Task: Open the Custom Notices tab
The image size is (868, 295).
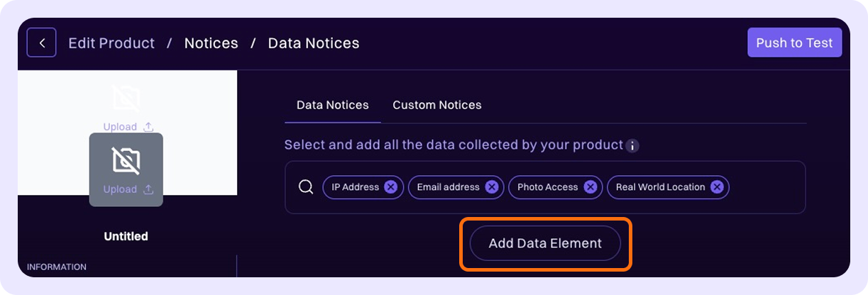Action: pos(437,105)
